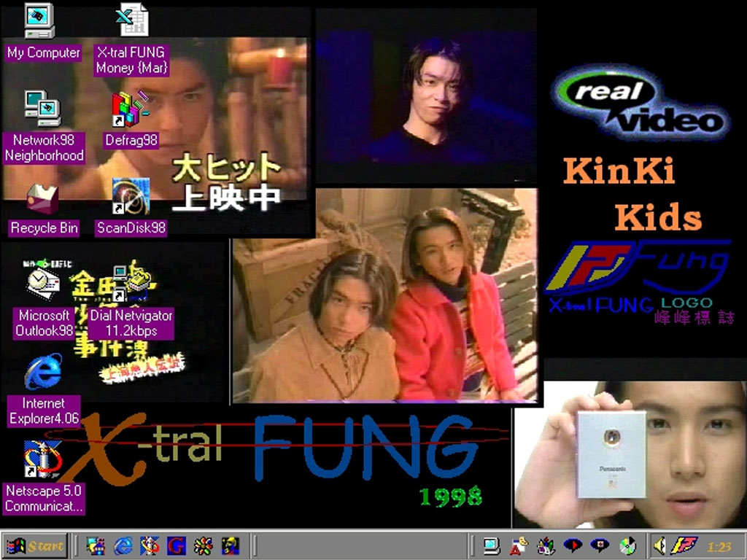This screenshot has height=560, width=747.
Task: Click the font letter A icon on taskbar
Action: (519, 545)
